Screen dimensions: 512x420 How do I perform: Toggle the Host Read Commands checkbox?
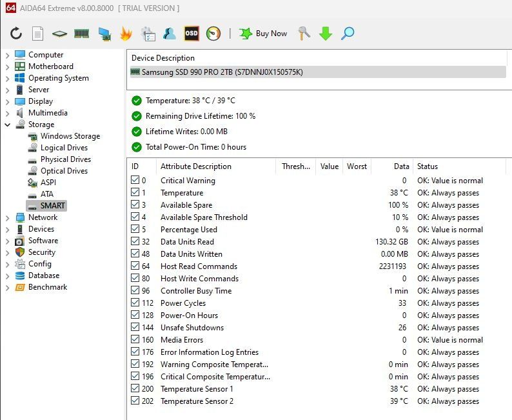pos(135,266)
